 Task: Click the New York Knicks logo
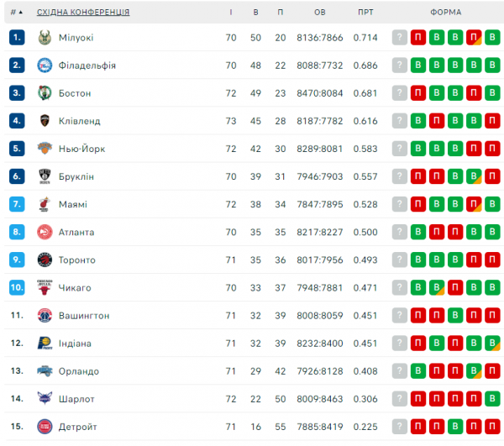coord(45,149)
